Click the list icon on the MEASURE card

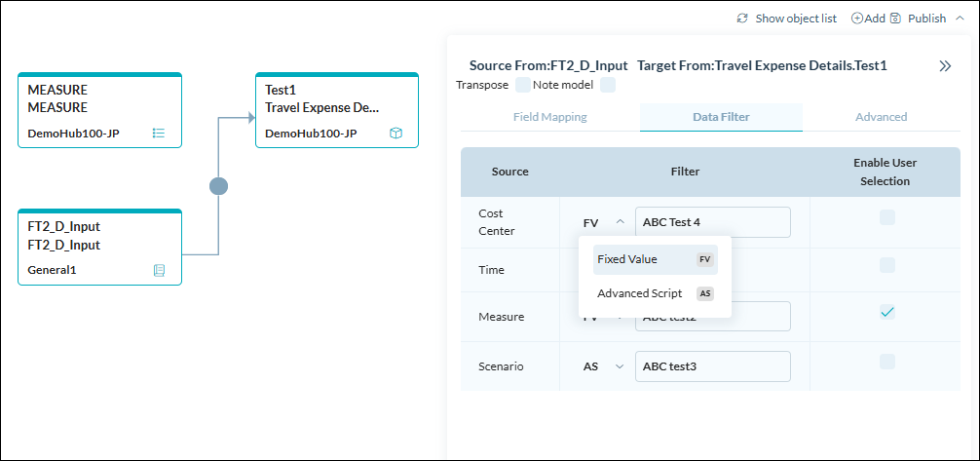click(x=159, y=134)
